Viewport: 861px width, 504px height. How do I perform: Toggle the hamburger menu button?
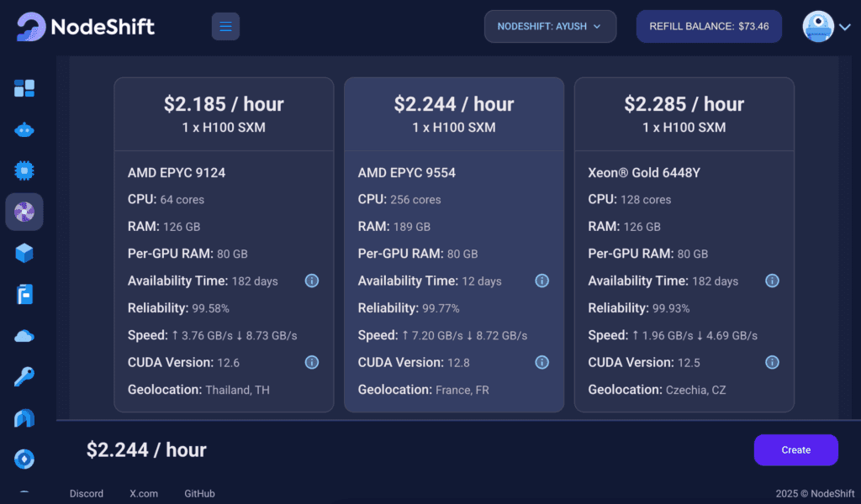pyautogui.click(x=225, y=26)
